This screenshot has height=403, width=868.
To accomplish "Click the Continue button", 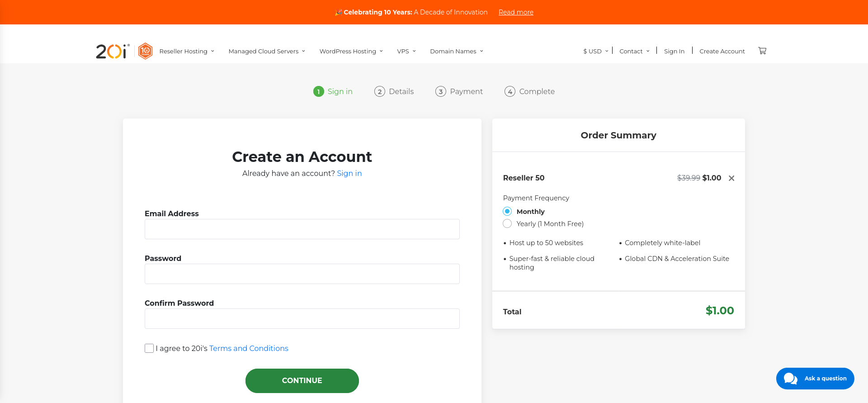I will (302, 381).
